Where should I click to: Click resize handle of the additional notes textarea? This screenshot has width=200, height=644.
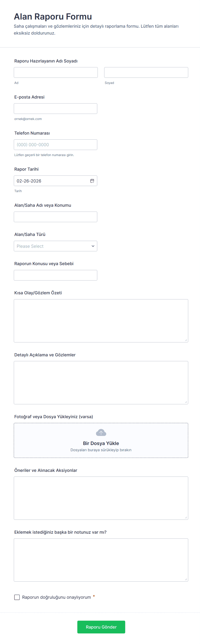(x=186, y=579)
